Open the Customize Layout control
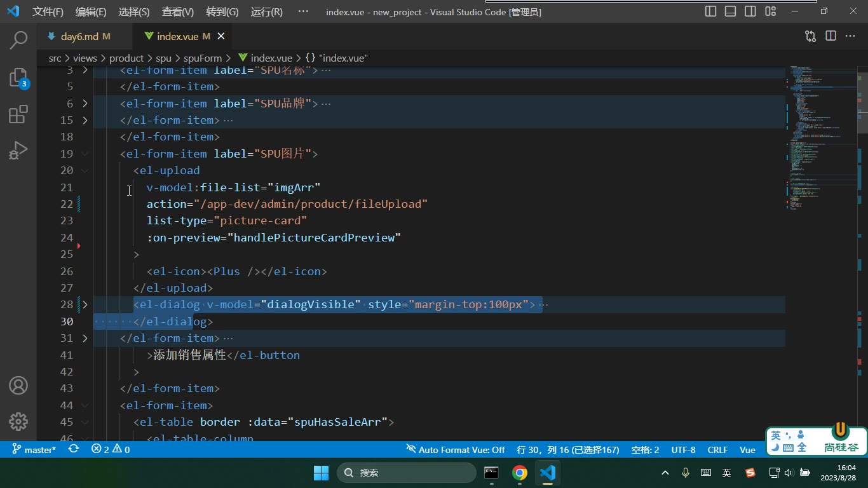Image resolution: width=868 pixels, height=488 pixels. pos(770,11)
